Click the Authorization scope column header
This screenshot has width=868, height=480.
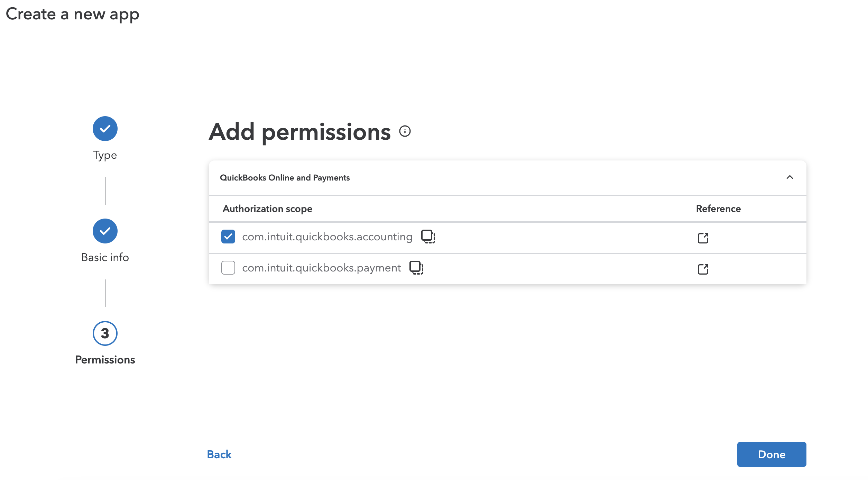click(267, 209)
